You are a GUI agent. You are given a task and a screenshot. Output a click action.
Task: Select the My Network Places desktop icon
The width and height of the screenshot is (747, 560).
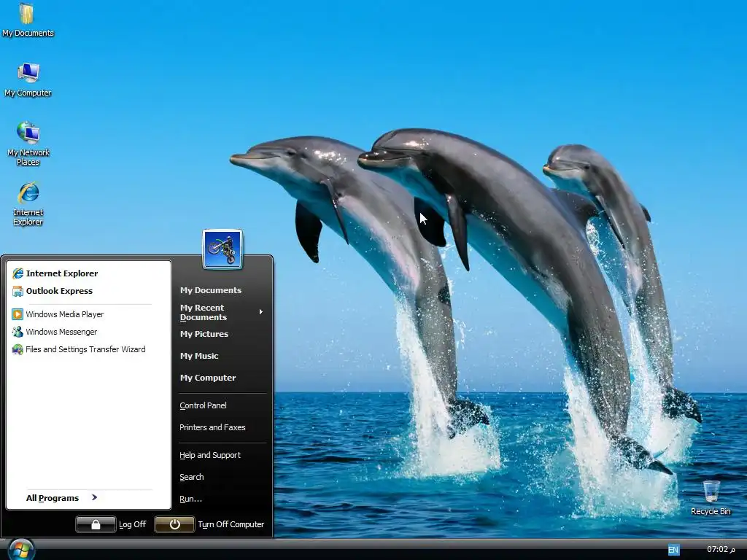click(x=28, y=144)
